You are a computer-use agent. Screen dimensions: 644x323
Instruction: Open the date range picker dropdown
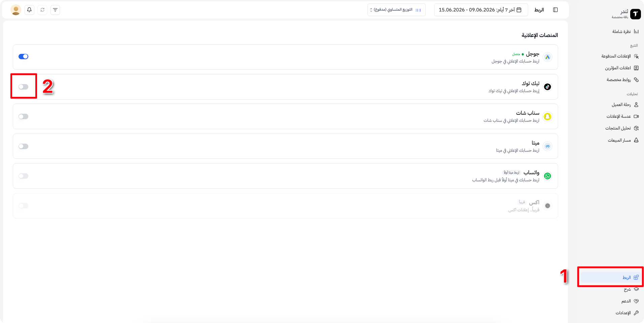(x=481, y=10)
